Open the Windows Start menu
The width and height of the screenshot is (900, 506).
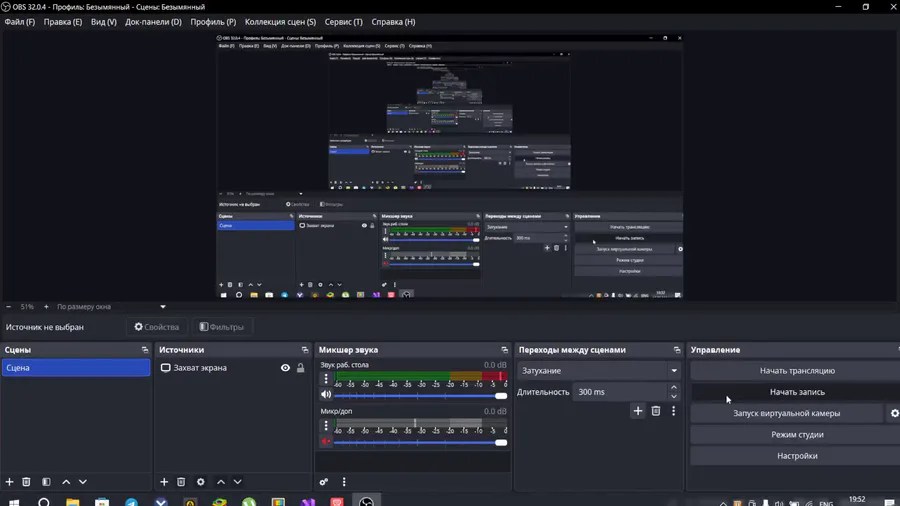(x=14, y=502)
